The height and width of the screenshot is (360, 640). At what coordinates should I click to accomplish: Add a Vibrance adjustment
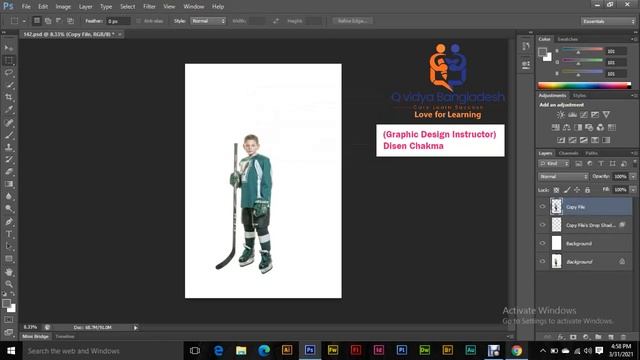(607, 115)
